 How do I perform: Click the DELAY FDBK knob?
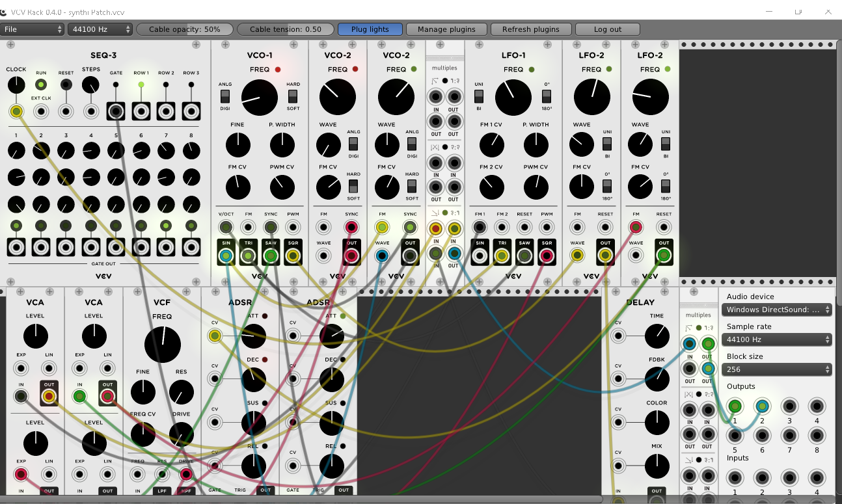(x=657, y=378)
